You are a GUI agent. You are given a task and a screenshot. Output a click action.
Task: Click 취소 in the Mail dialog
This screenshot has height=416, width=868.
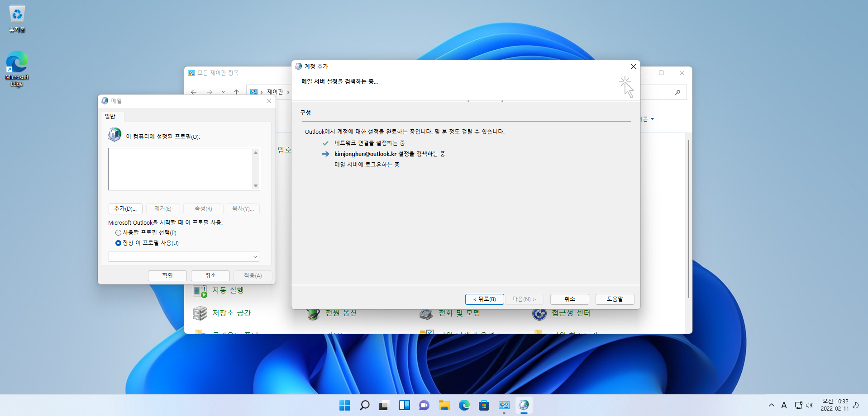click(x=210, y=275)
